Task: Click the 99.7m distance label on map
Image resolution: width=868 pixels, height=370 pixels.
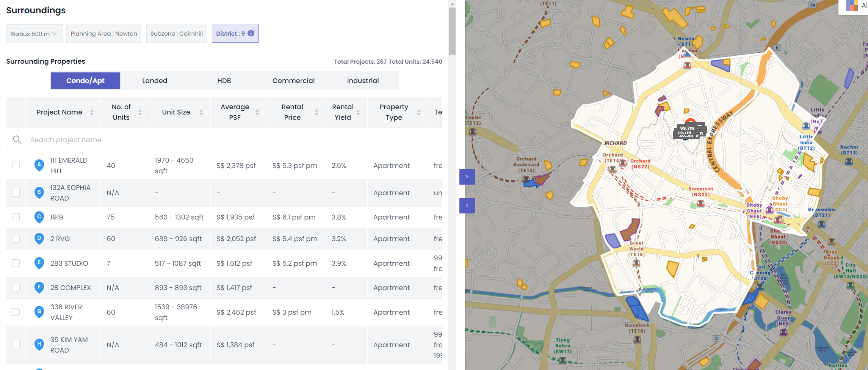Action: [x=687, y=128]
